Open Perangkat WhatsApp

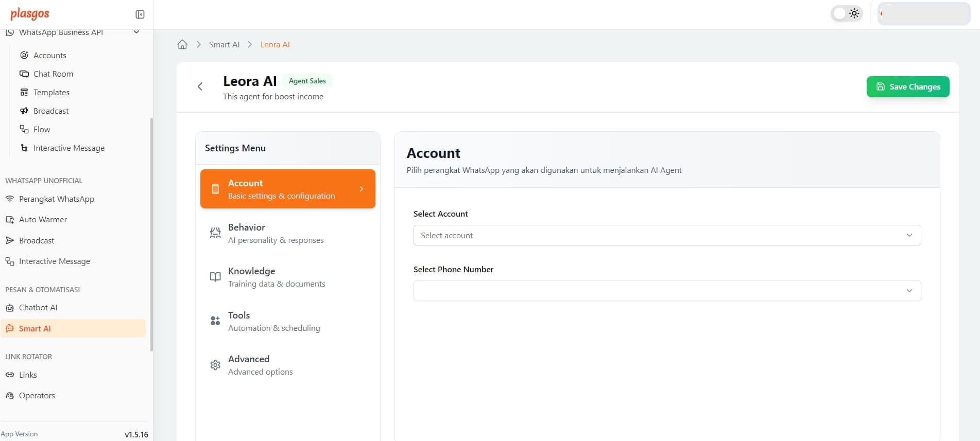57,199
